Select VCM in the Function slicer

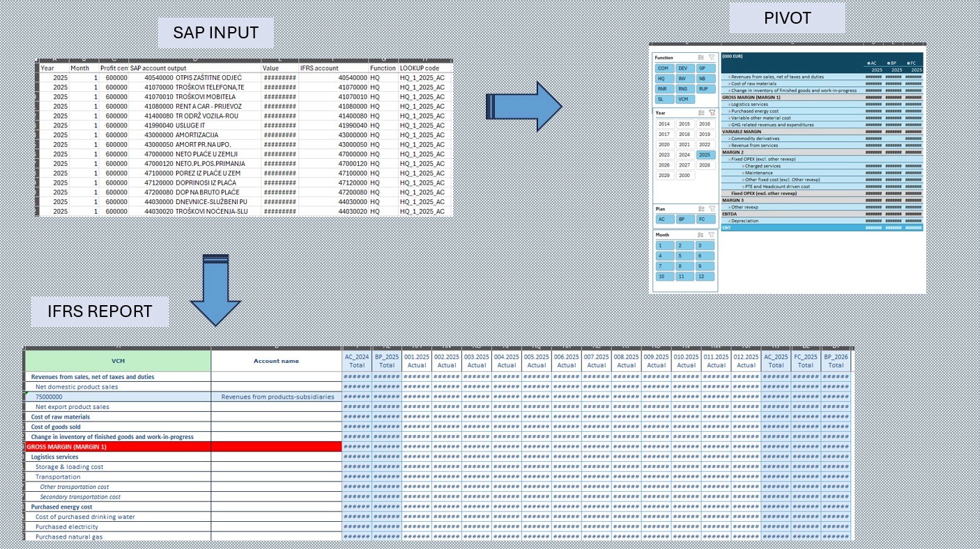pos(684,100)
